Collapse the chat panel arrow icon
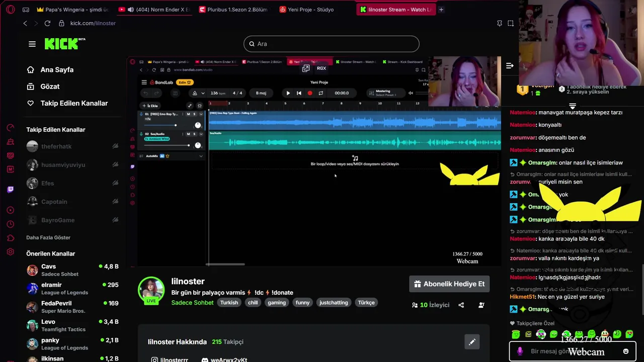This screenshot has width=644, height=362. point(510,65)
